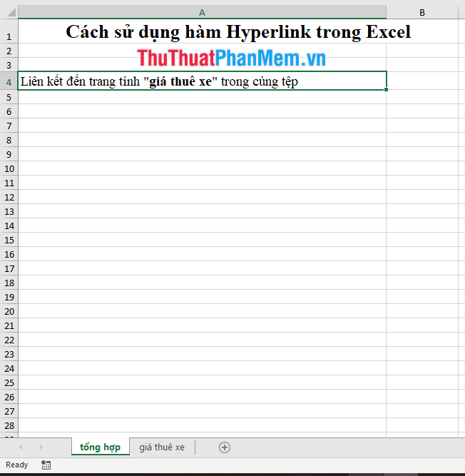465x476 pixels.
Task: Select row 4 header
Action: tap(9, 81)
